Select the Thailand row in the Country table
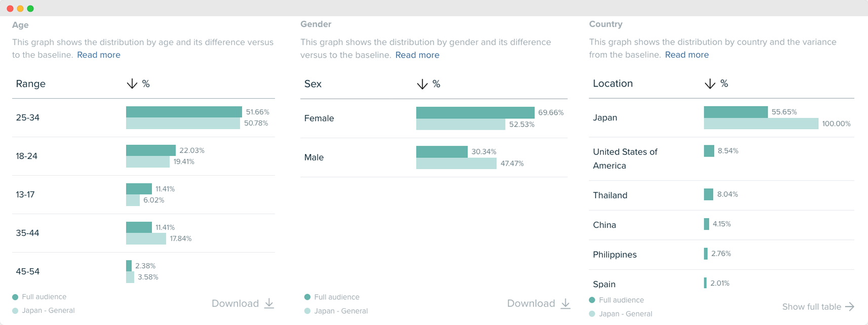 point(610,195)
